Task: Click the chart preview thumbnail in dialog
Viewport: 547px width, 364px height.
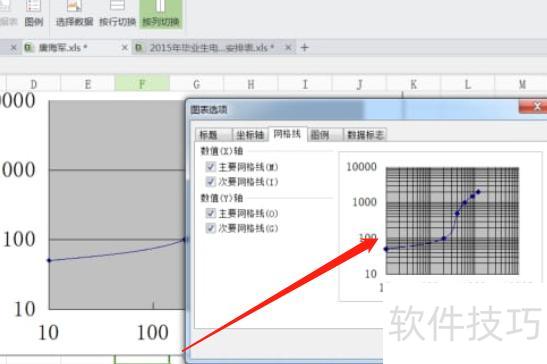Action: (452, 221)
